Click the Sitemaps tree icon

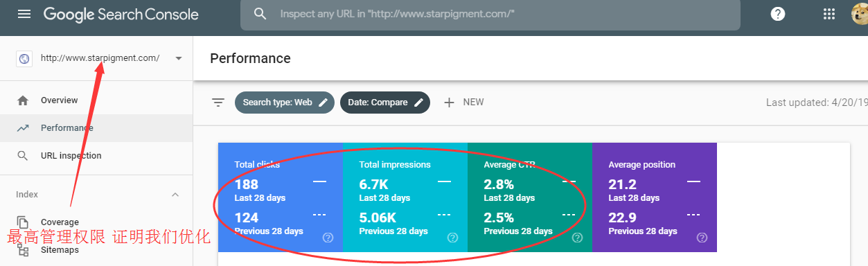[x=23, y=250]
